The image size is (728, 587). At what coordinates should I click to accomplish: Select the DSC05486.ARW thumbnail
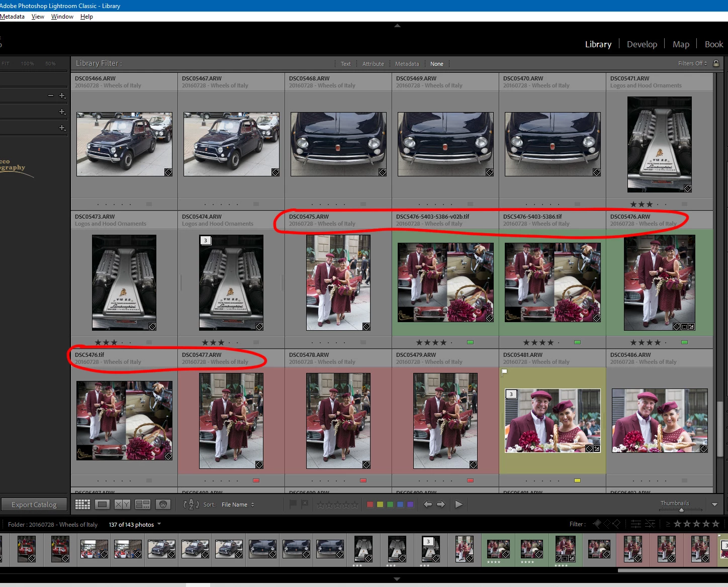pos(660,421)
